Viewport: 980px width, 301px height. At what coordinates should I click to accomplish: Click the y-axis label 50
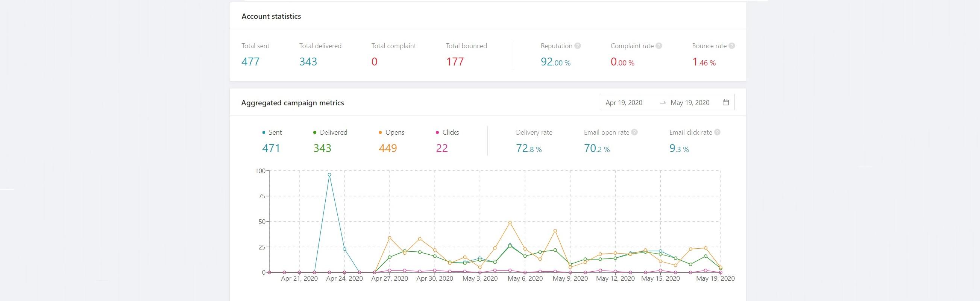coord(262,222)
